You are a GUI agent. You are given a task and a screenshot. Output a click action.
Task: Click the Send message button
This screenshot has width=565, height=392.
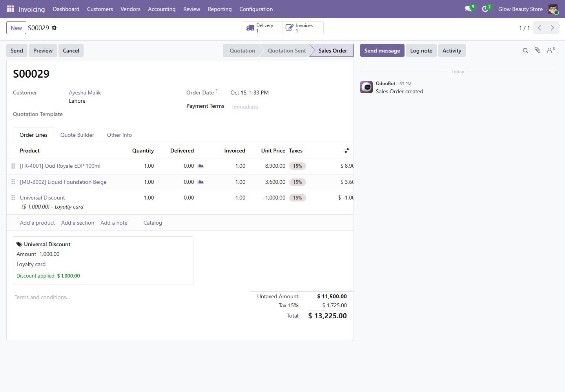click(x=382, y=51)
